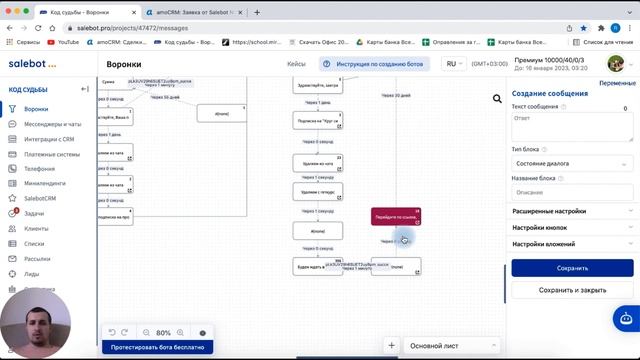Click the dark circle icon in zoom toolbar
This screenshot has width=640, height=360.
202,333
